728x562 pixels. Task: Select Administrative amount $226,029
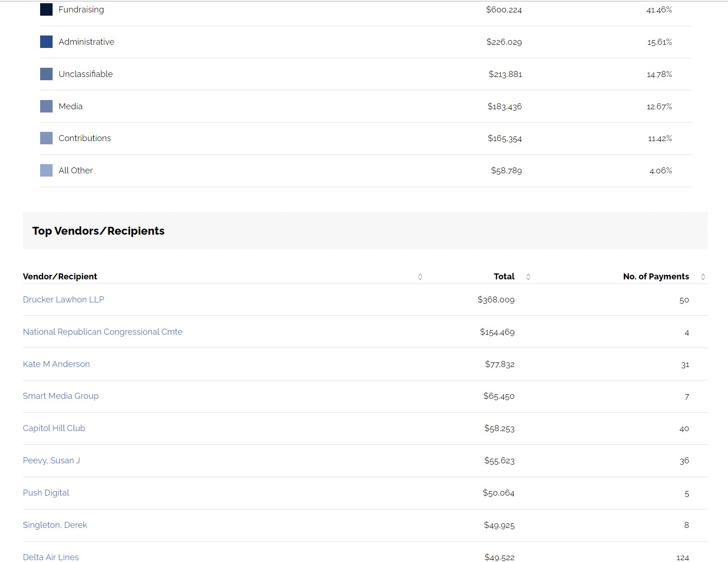tap(504, 42)
